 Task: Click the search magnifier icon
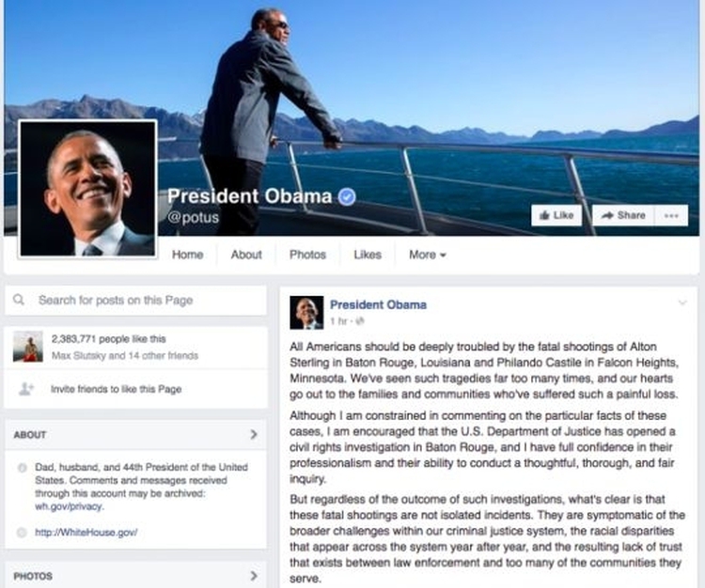tap(19, 299)
